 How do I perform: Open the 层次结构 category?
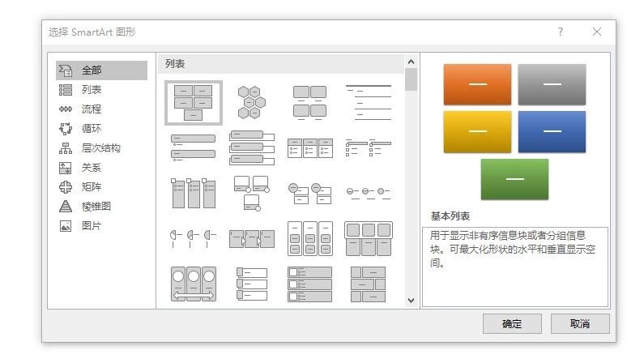(101, 147)
